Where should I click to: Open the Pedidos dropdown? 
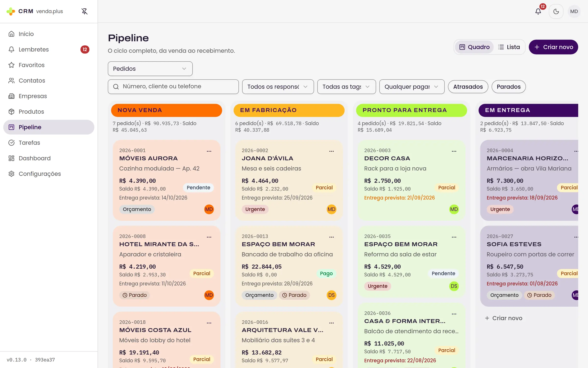[x=150, y=69]
